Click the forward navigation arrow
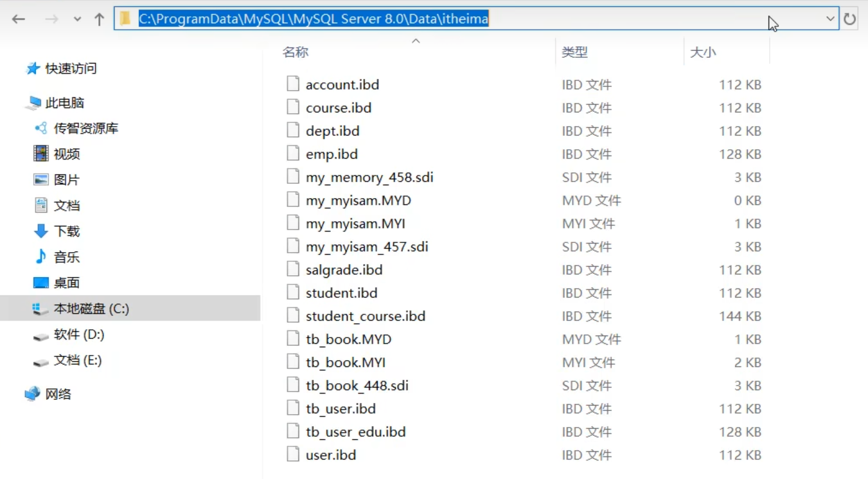The image size is (868, 479). pos(51,19)
